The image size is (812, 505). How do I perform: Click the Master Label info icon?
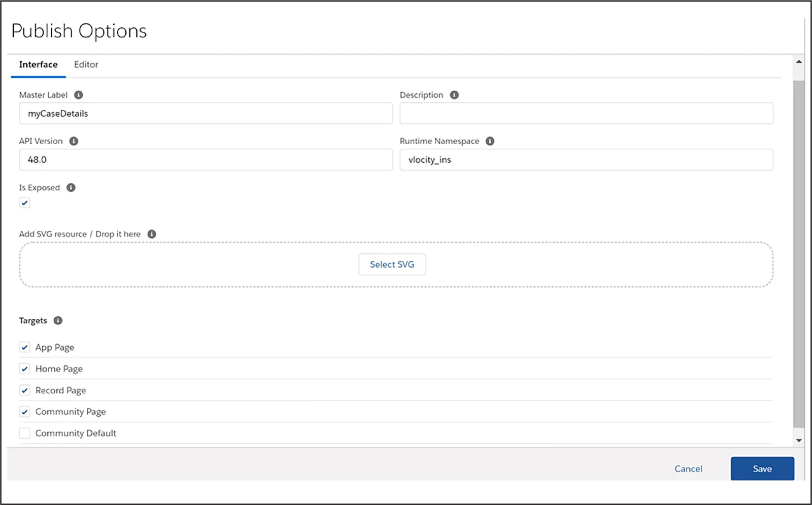[x=78, y=95]
